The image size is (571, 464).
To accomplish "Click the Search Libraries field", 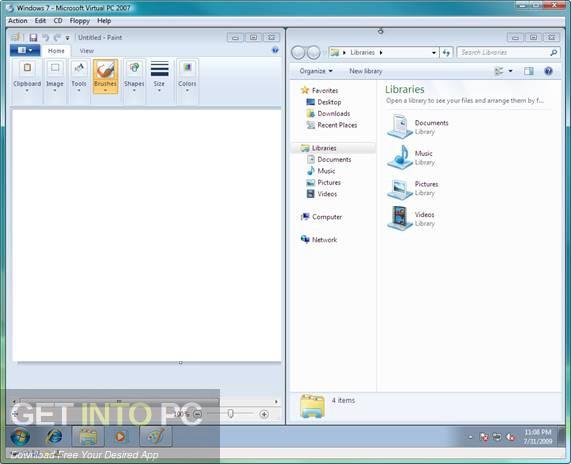I will 508,52.
